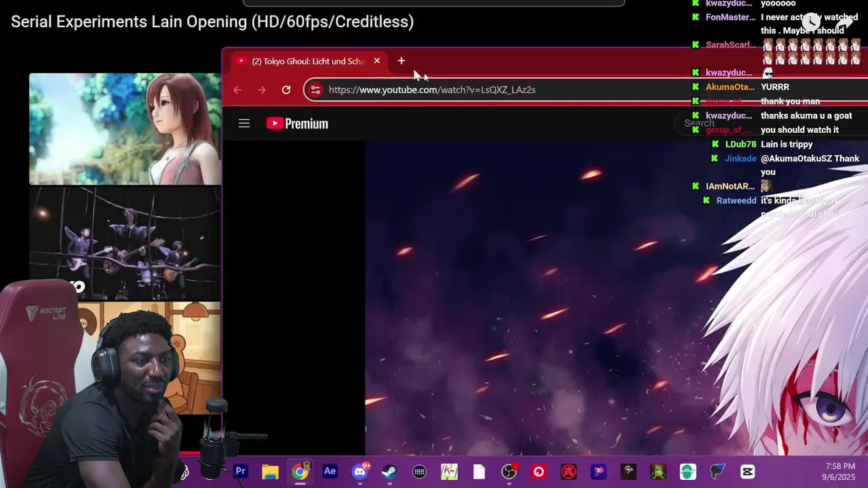Switch to Google Chrome in the taskbar

(x=300, y=472)
